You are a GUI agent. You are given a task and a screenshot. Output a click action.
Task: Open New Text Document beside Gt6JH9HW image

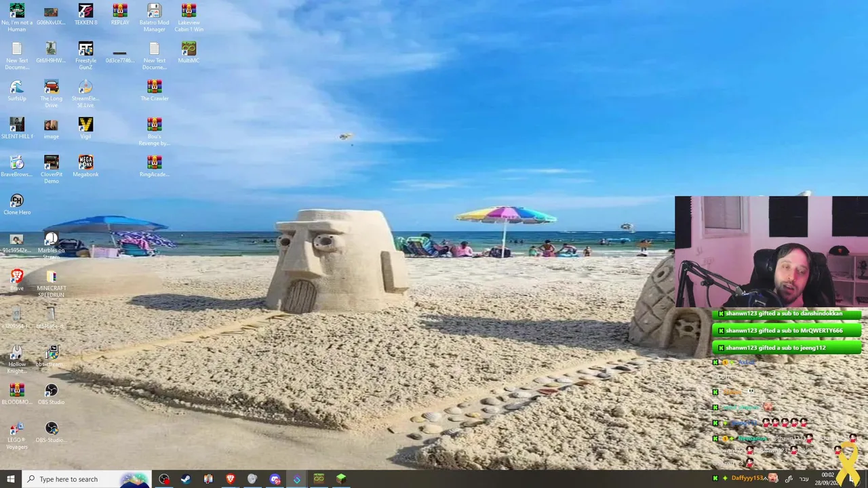pos(17,56)
